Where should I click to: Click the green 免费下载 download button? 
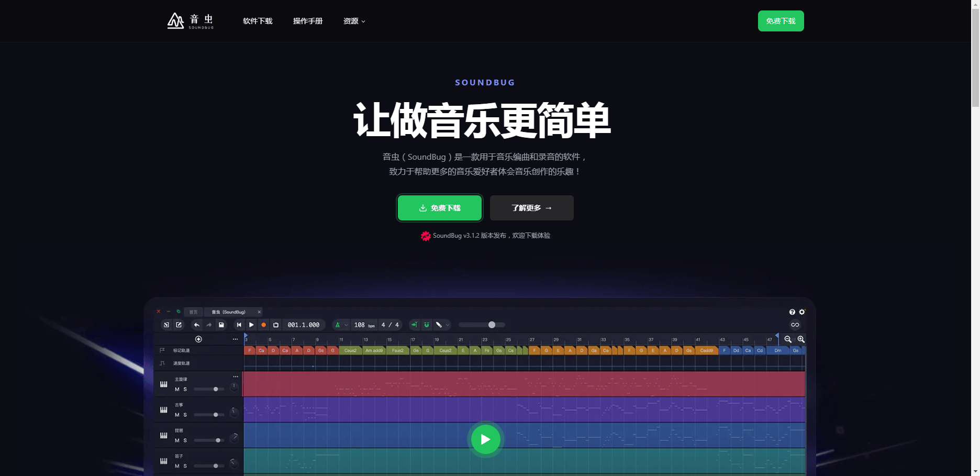(439, 208)
